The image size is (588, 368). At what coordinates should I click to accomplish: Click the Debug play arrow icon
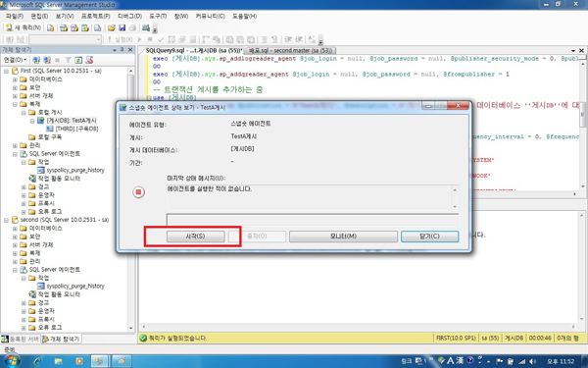tap(140, 39)
